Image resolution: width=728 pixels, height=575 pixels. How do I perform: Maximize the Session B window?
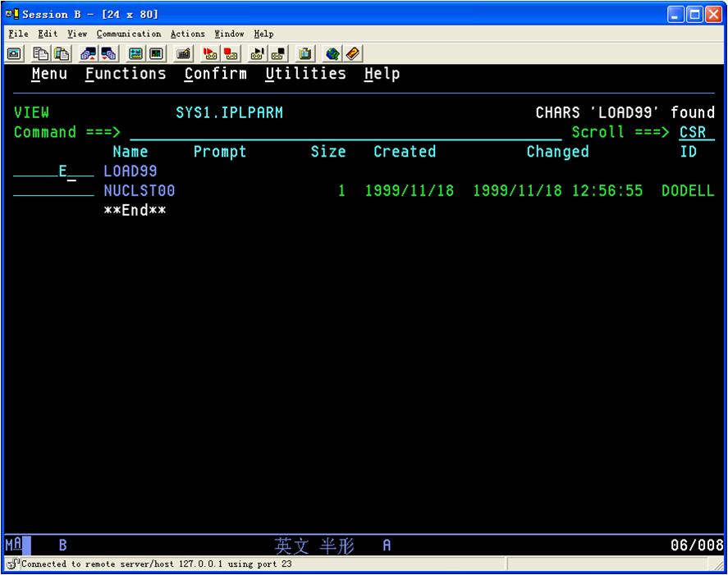694,15
